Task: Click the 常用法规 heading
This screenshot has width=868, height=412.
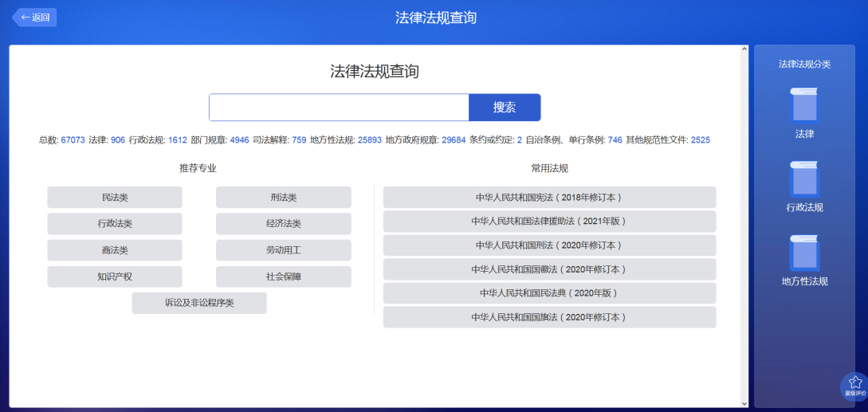Action: pos(550,168)
